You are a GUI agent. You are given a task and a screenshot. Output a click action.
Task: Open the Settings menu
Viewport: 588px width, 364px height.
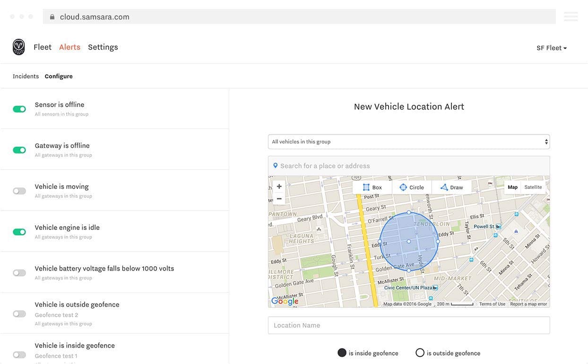pyautogui.click(x=103, y=47)
